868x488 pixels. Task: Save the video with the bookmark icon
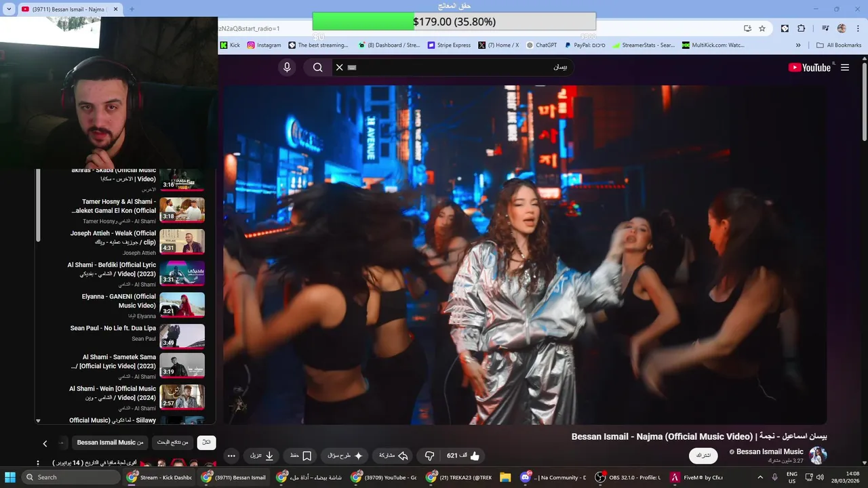click(x=307, y=456)
